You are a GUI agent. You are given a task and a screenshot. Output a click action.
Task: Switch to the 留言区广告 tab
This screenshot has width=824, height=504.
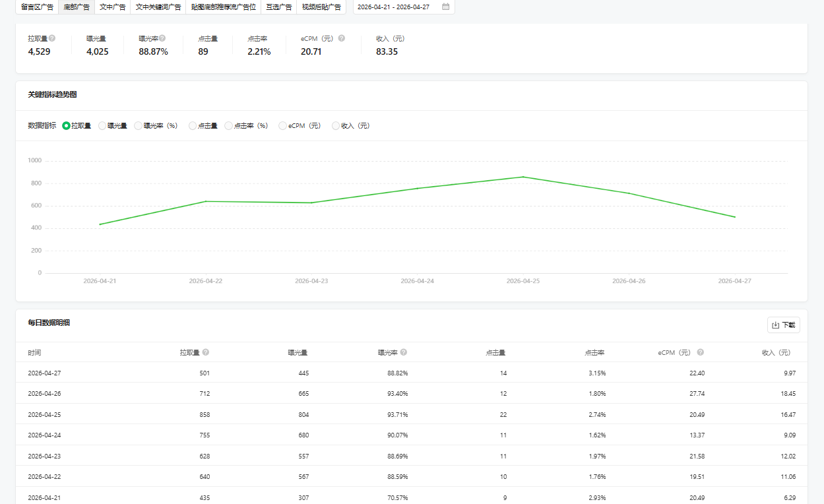pyautogui.click(x=37, y=7)
